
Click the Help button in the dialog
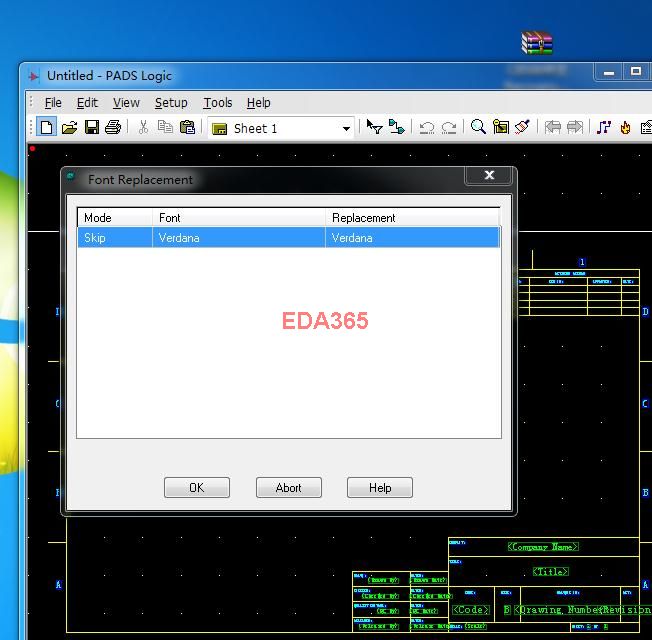380,487
